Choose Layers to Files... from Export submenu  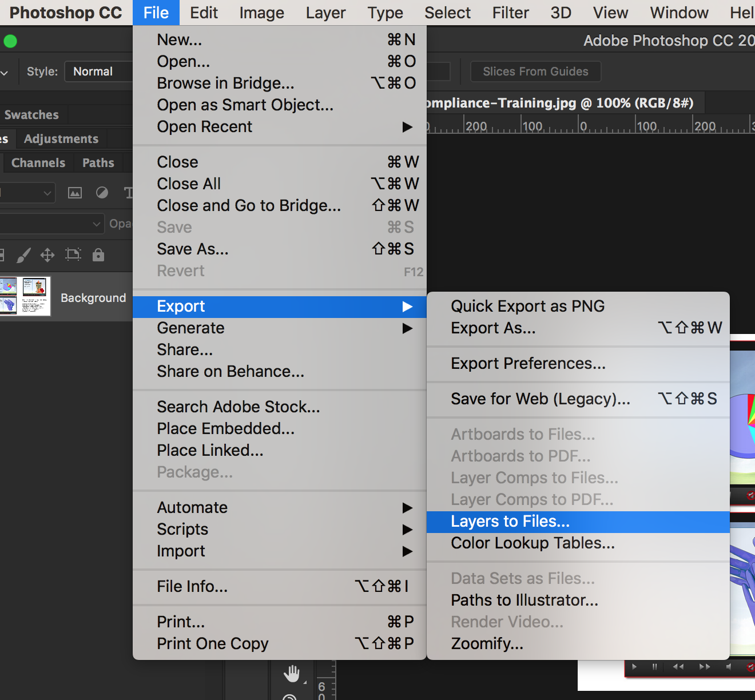(578, 522)
